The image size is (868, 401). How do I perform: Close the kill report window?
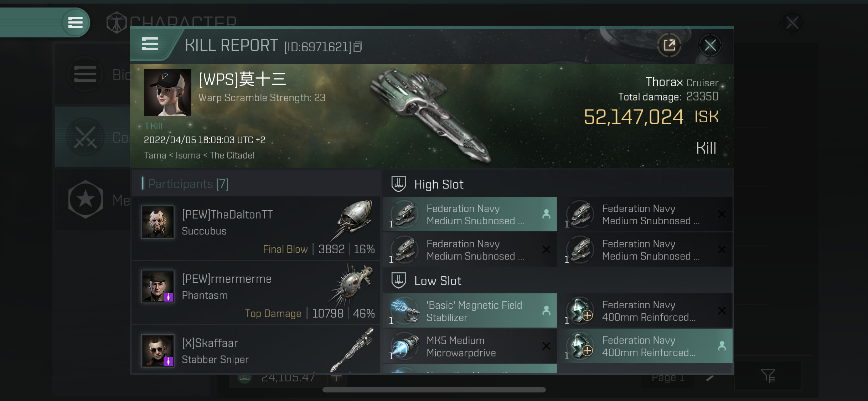click(710, 45)
